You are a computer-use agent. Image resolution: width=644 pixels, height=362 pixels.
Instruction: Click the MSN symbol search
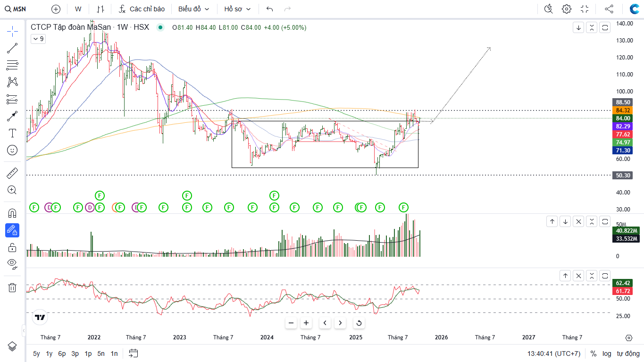(x=16, y=9)
